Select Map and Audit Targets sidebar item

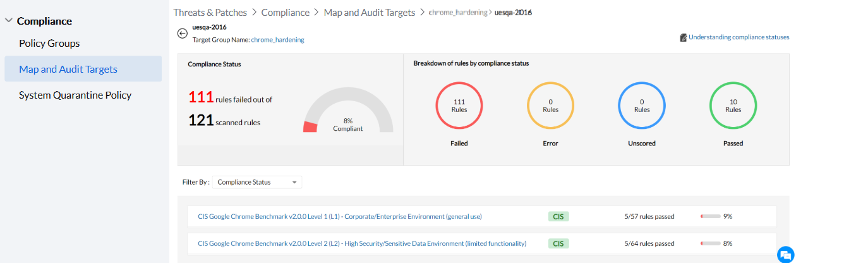(68, 70)
